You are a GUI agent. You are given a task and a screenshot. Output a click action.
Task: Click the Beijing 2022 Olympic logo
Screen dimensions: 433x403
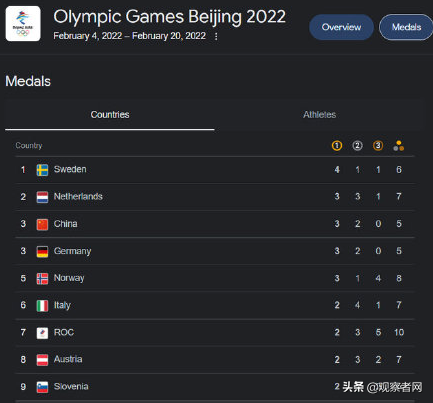click(23, 24)
